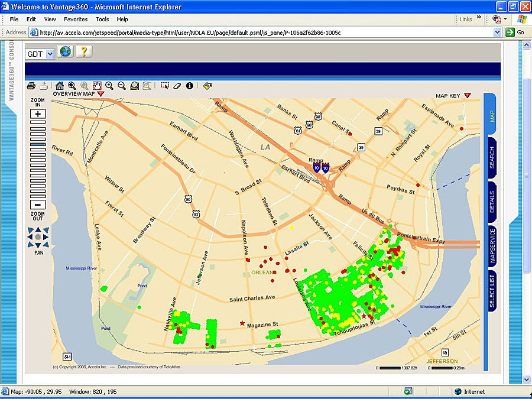Click the page scrollbar down arrow
Viewport: 532px width, 399px height.
[x=526, y=379]
